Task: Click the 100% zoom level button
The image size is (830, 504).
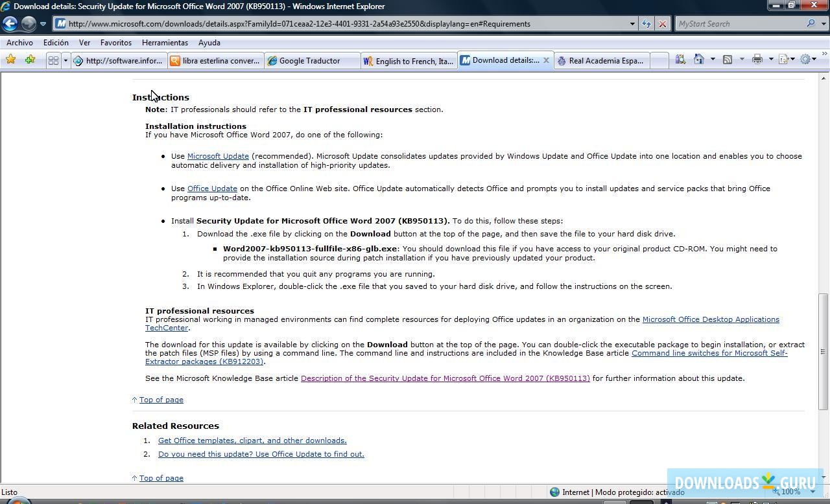Action: [785, 492]
